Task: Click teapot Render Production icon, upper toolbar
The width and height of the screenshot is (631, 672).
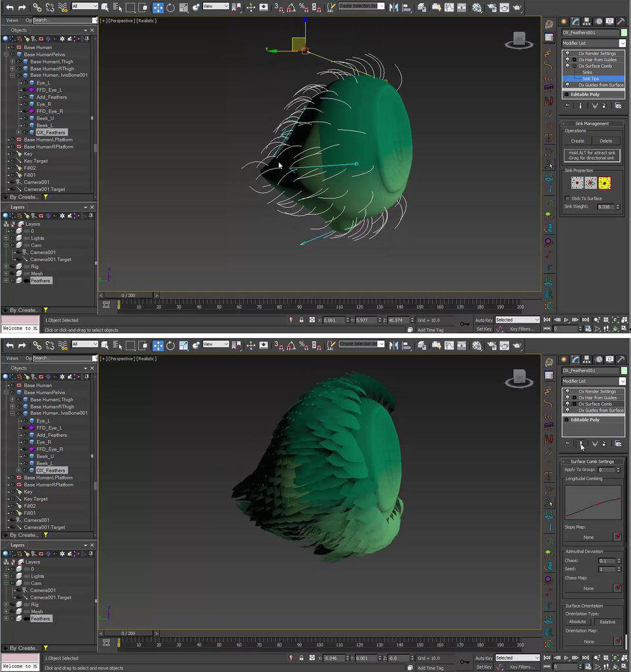Action: pyautogui.click(x=517, y=7)
